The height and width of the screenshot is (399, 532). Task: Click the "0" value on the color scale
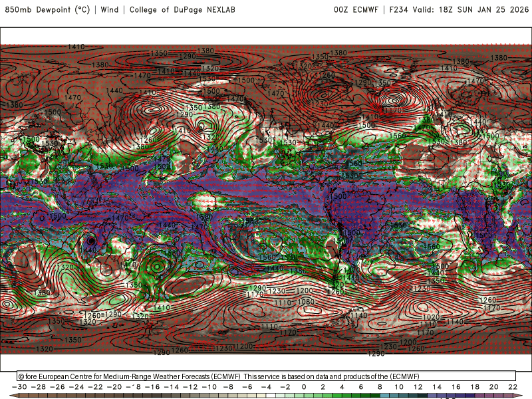click(304, 387)
